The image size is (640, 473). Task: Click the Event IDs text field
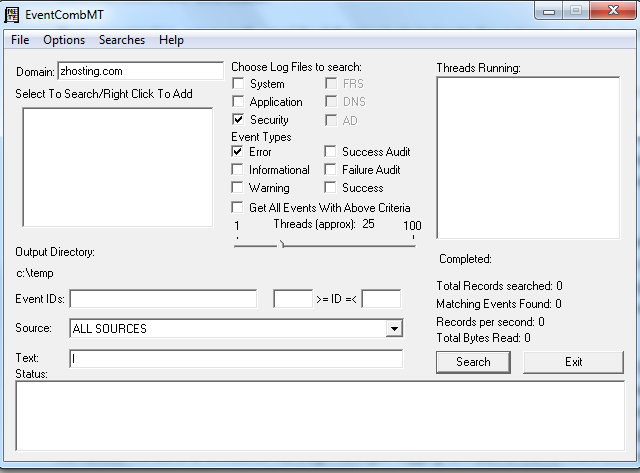(163, 299)
